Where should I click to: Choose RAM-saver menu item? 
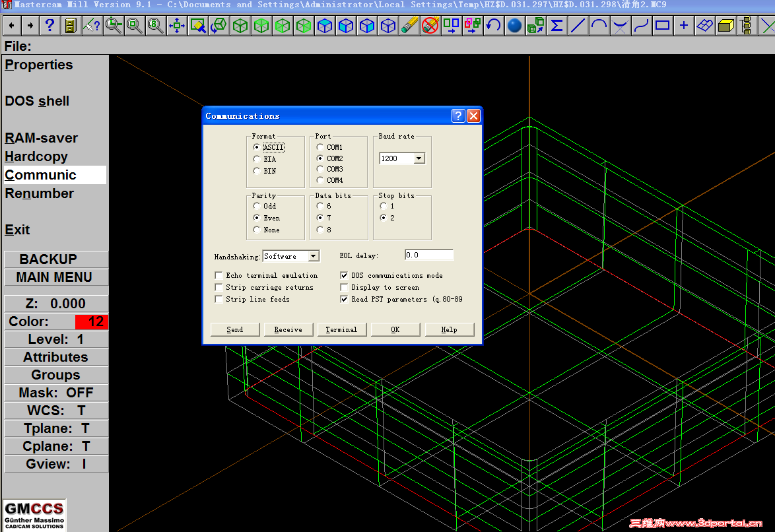tap(42, 138)
